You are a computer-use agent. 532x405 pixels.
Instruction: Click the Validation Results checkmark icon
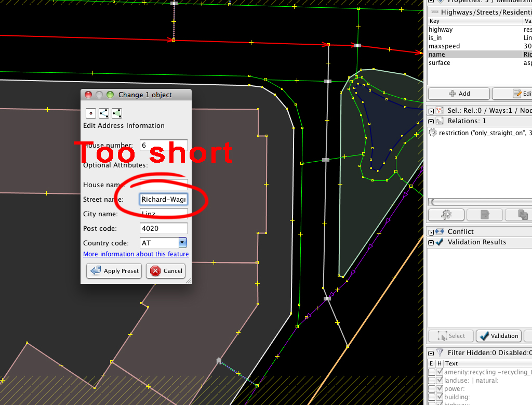pos(440,242)
